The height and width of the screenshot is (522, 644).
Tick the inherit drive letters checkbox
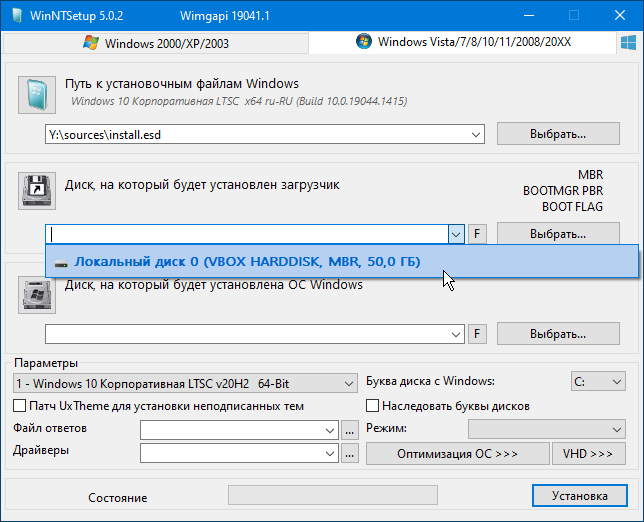tap(372, 406)
